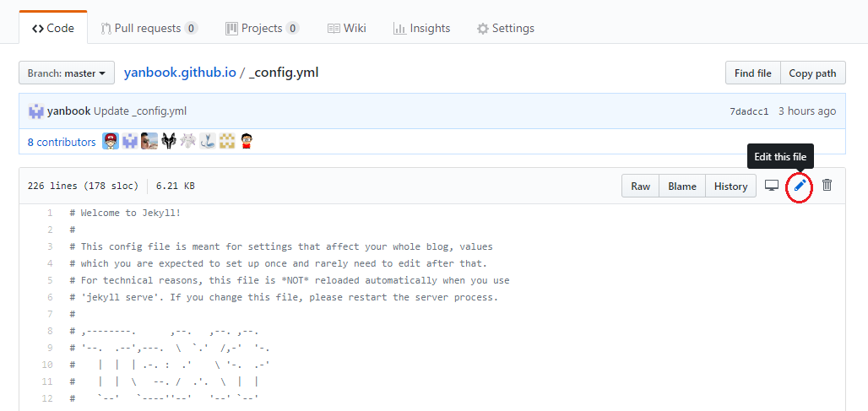
Task: Click the Copy path button
Action: point(812,73)
